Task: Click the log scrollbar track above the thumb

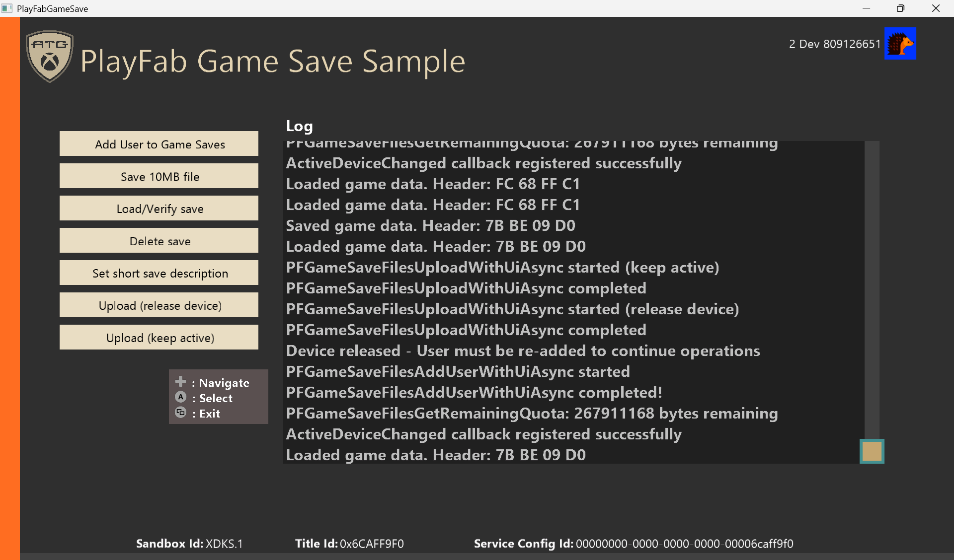Action: coord(872,290)
